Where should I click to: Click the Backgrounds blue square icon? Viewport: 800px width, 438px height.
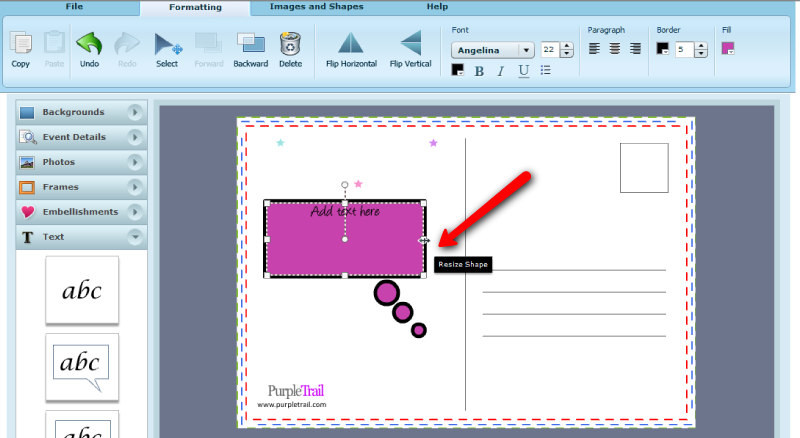click(27, 113)
